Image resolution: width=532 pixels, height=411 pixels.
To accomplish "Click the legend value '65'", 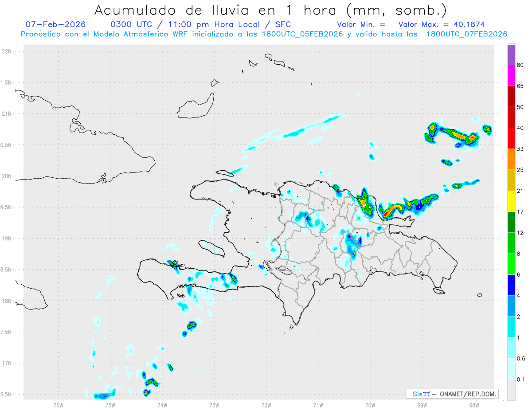I will pyautogui.click(x=520, y=86).
